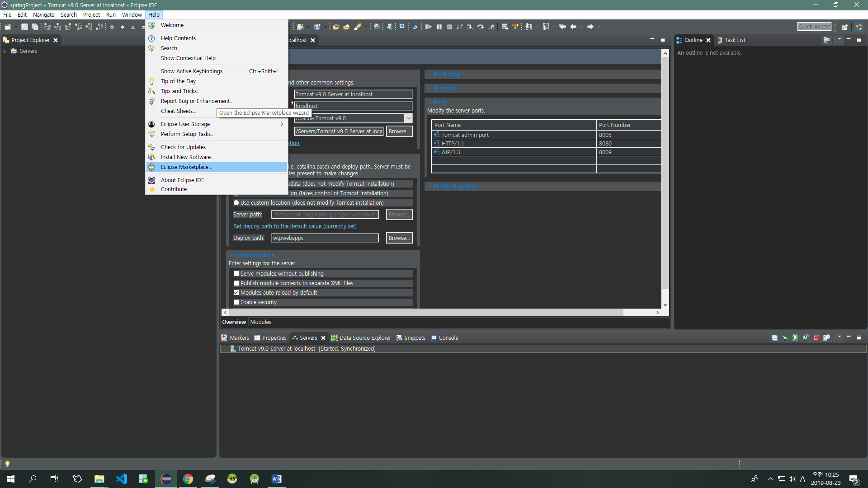
Task: Click the Deploy path input field
Action: tap(325, 238)
